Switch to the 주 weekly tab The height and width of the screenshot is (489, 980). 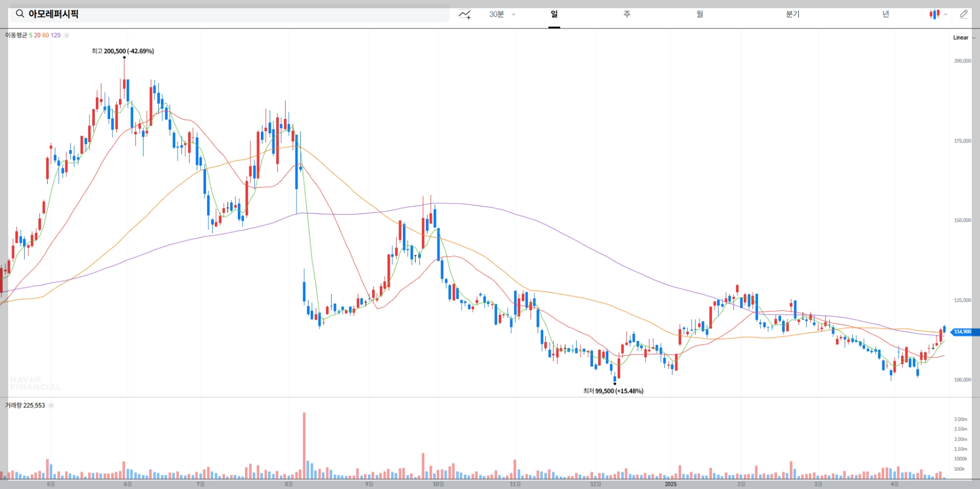[x=626, y=14]
